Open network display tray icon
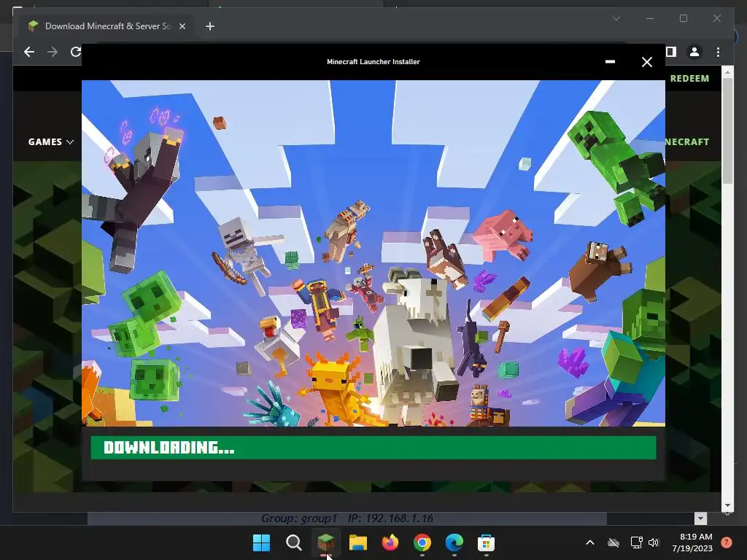 (636, 542)
